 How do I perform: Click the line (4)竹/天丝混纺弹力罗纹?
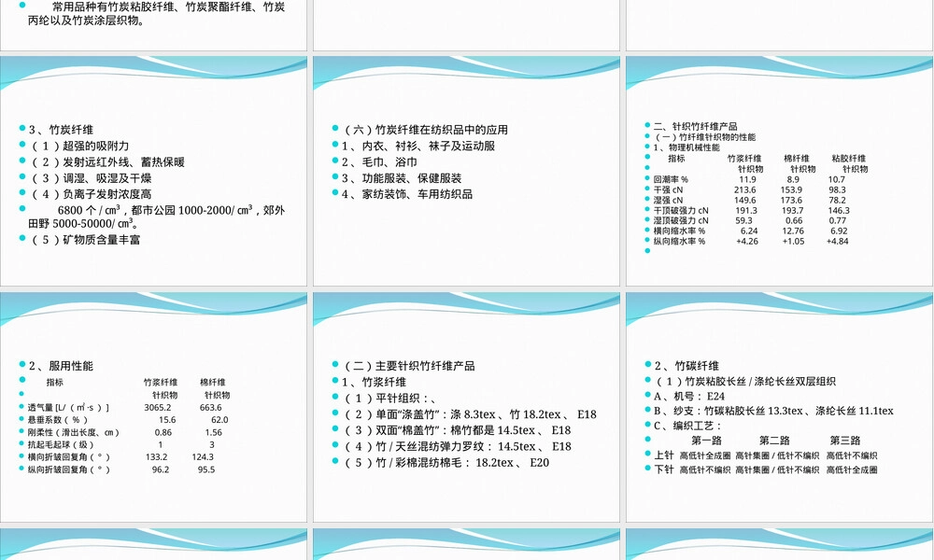tap(457, 446)
